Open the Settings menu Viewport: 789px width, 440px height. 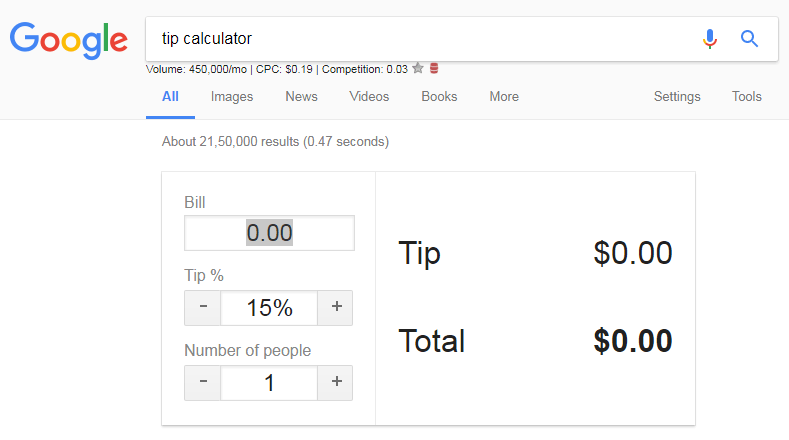click(677, 97)
